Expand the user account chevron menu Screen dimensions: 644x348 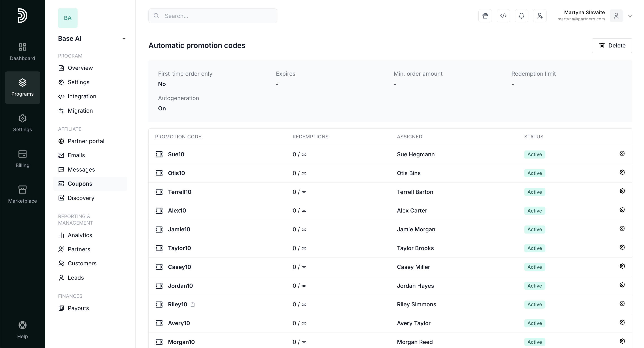(x=630, y=16)
